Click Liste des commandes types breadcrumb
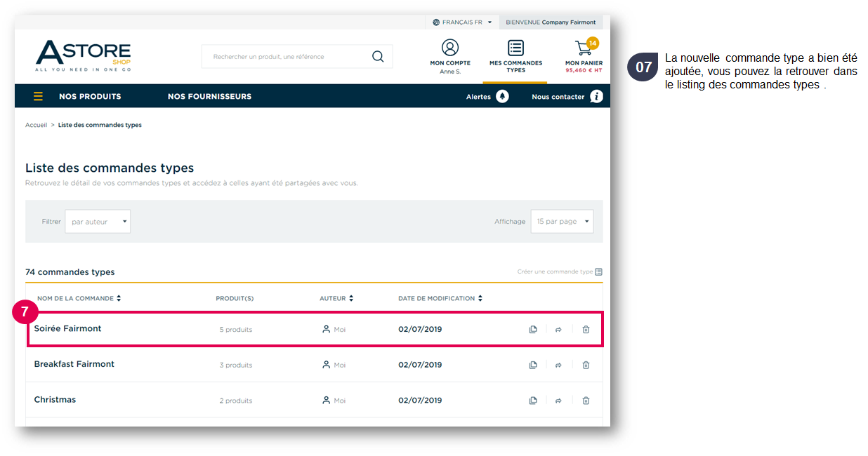This screenshot has height=456, width=868. (100, 125)
